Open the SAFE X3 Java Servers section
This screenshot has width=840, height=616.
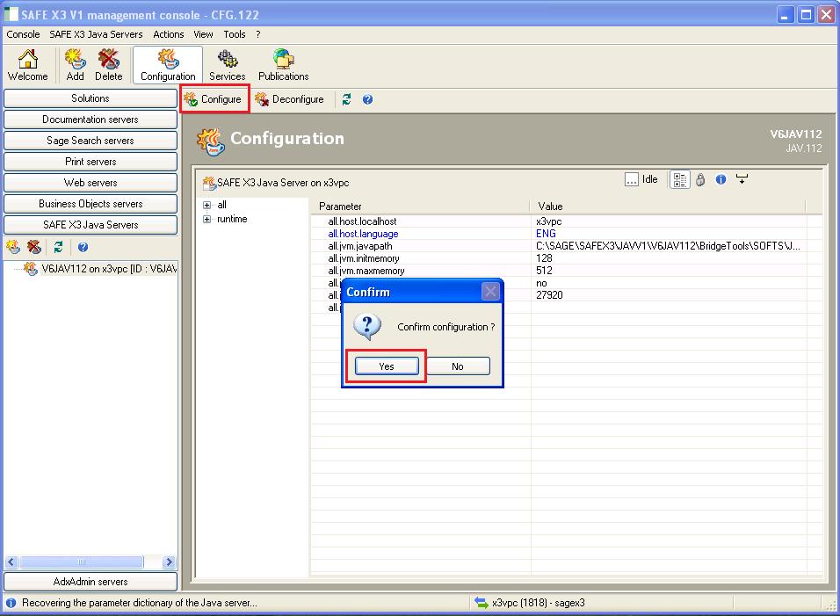pos(91,224)
